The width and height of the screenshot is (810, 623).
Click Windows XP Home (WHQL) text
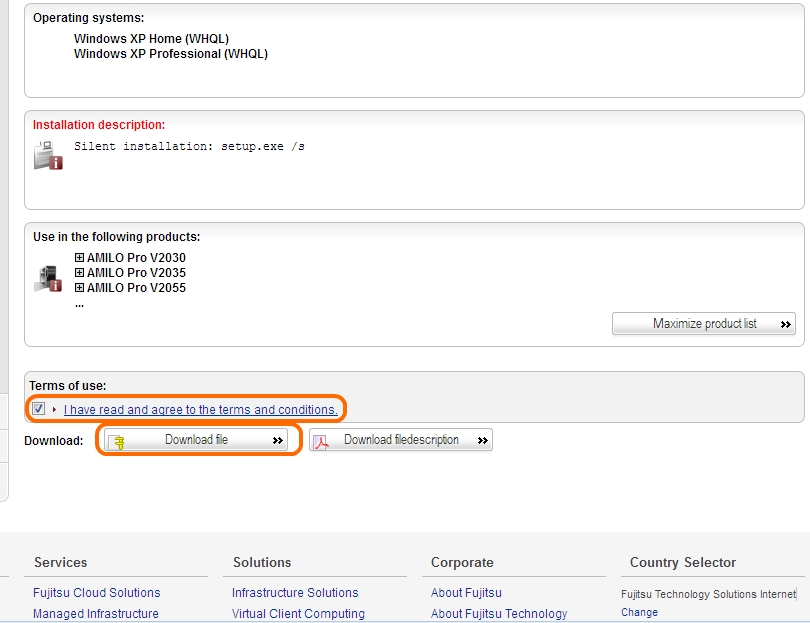point(151,39)
